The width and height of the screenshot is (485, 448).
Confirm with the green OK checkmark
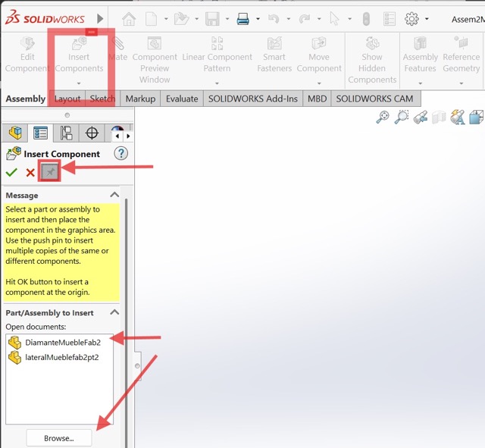pos(12,172)
